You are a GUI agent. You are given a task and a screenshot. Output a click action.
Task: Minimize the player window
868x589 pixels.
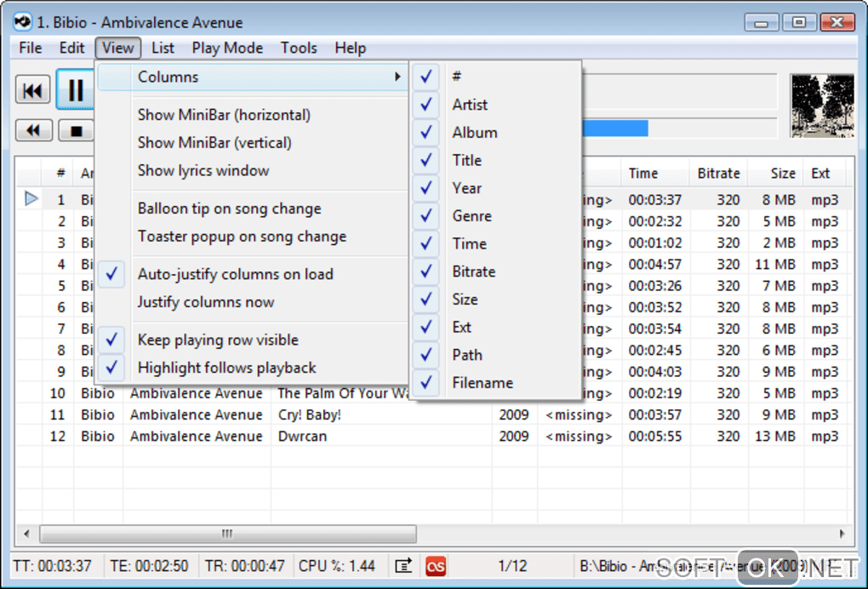(762, 23)
